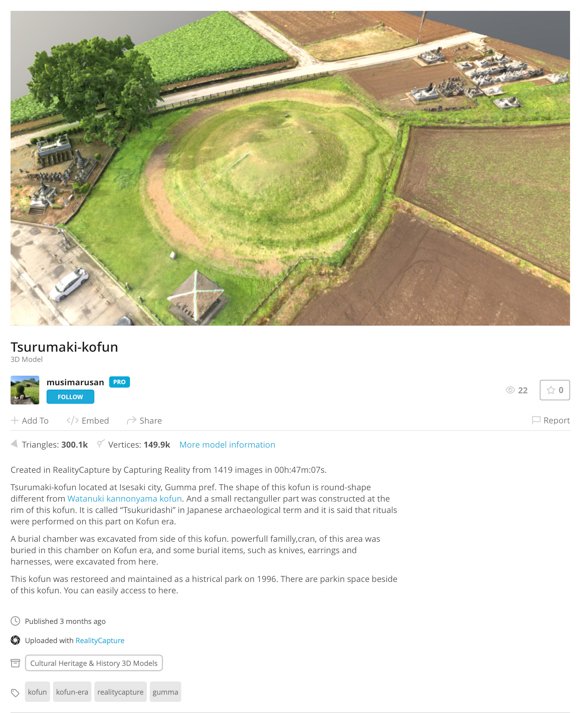Click the Embed code icon

72,420
